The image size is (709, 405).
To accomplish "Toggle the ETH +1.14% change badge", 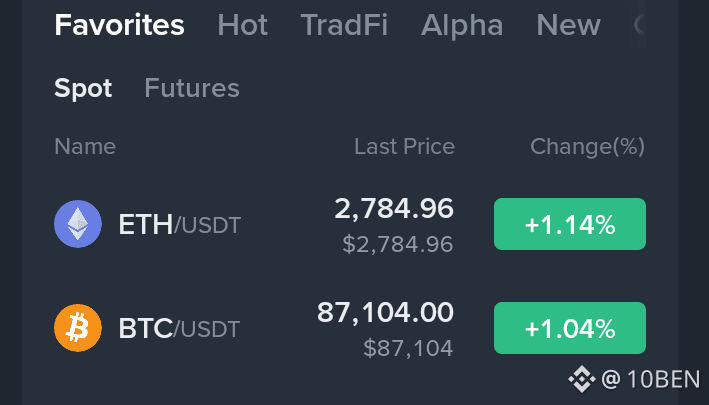I will 570,224.
